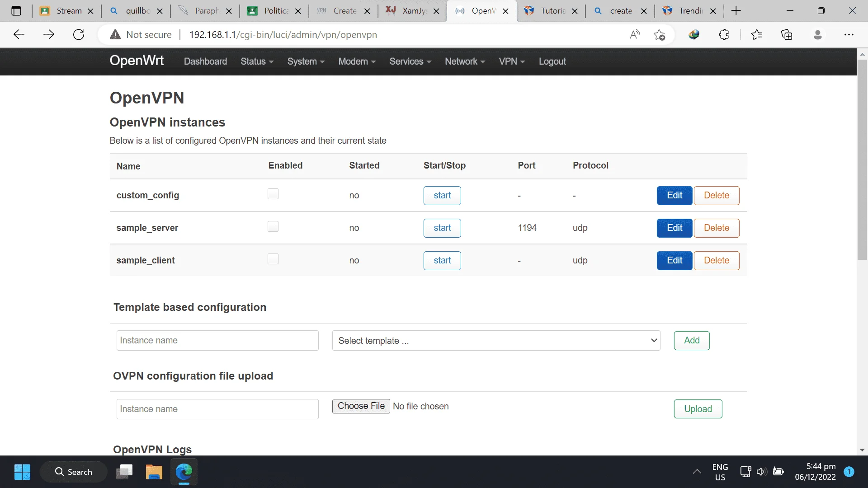
Task: Click the Not secure warning icon
Action: click(115, 34)
